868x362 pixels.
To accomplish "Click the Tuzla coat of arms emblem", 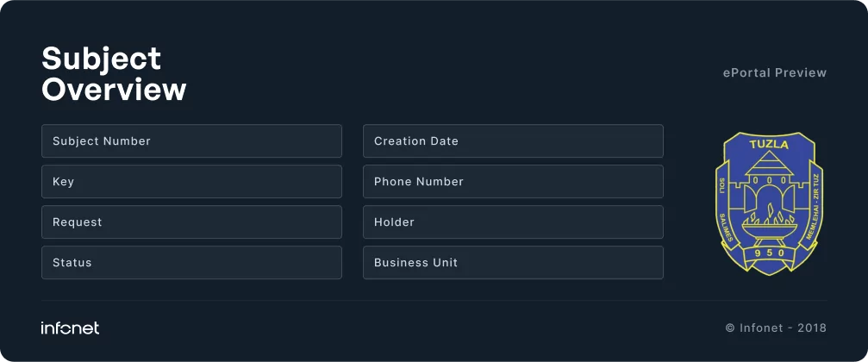I will (x=770, y=203).
